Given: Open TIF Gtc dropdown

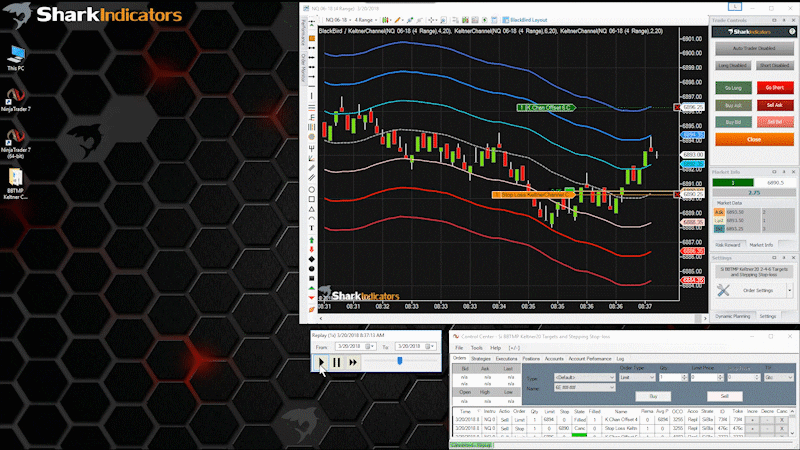Looking at the screenshot, I should tap(778, 378).
